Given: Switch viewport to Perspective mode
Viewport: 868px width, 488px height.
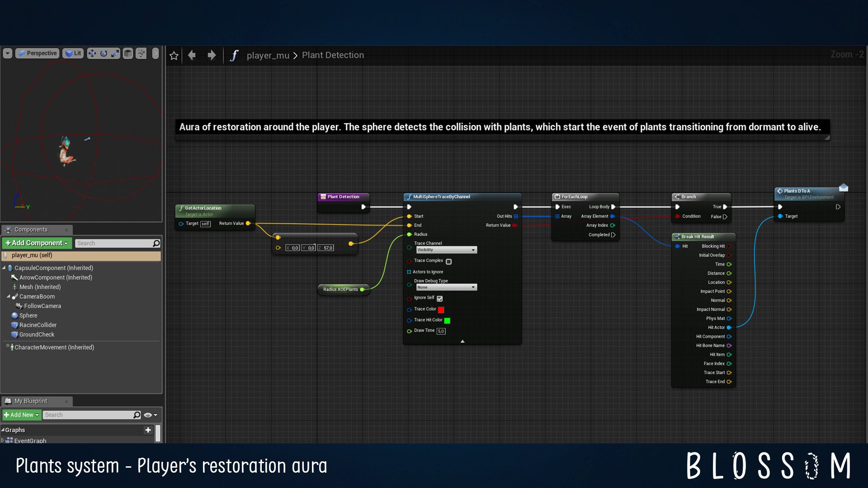Looking at the screenshot, I should 37,53.
